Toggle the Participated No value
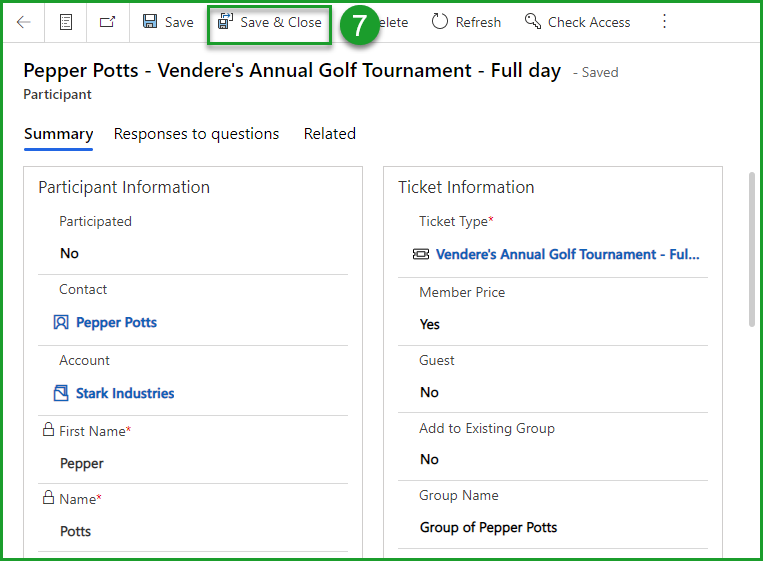 click(69, 254)
